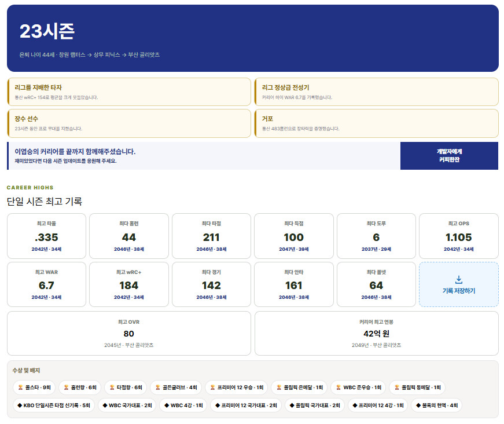Open the 장수 선수 trait card
The image size is (504, 424).
click(x=129, y=123)
